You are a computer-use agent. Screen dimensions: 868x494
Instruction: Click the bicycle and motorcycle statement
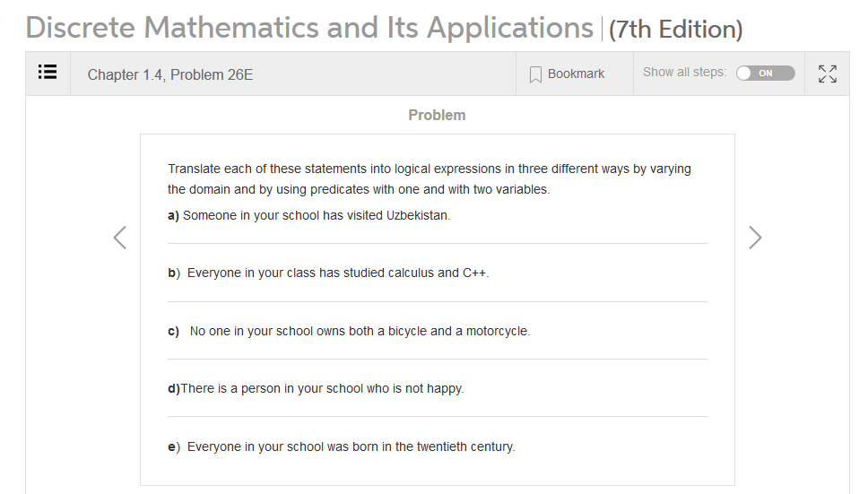[x=360, y=331]
